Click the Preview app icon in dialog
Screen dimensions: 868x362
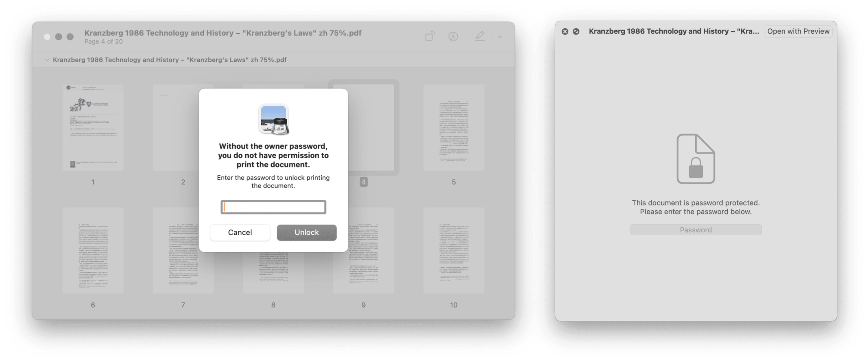click(x=273, y=118)
